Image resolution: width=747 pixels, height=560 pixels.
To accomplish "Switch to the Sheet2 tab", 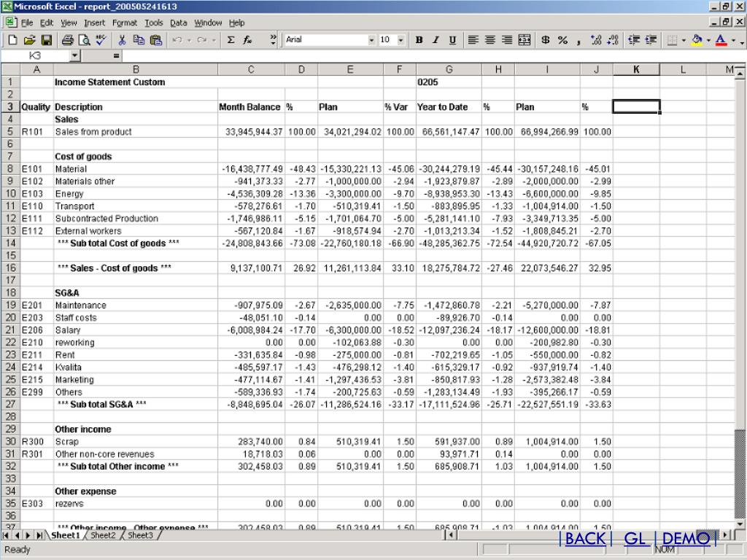I will coord(103,535).
